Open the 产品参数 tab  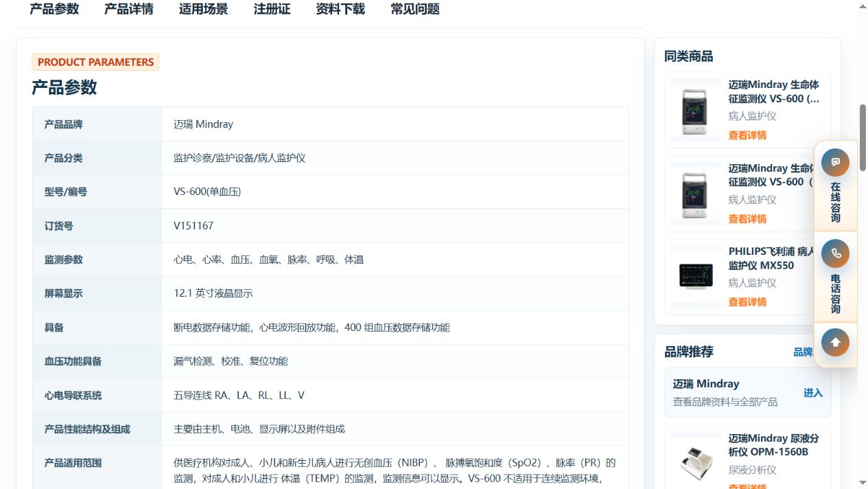pos(54,9)
